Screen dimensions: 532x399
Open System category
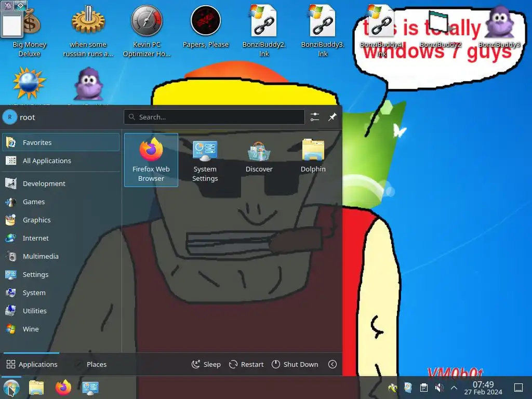(x=61, y=293)
